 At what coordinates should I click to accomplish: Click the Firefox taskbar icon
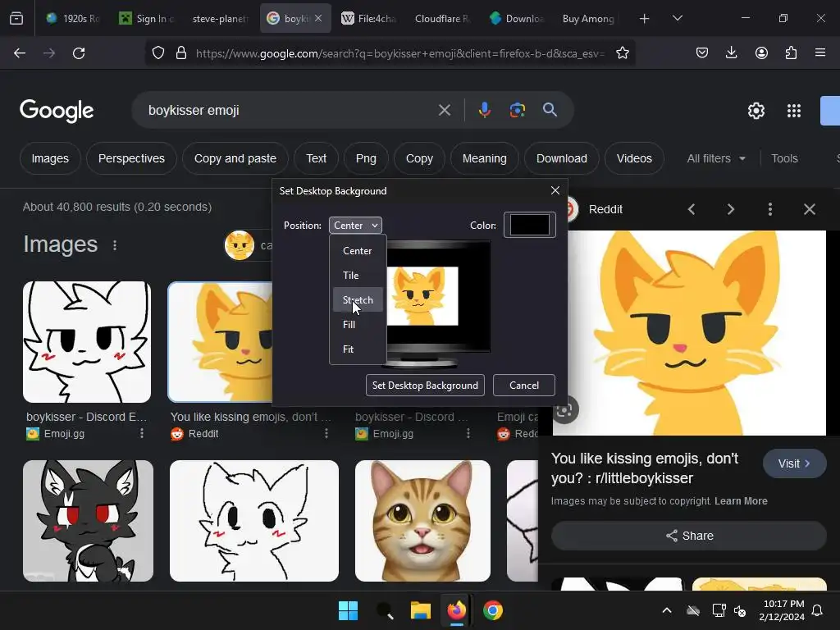click(456, 610)
